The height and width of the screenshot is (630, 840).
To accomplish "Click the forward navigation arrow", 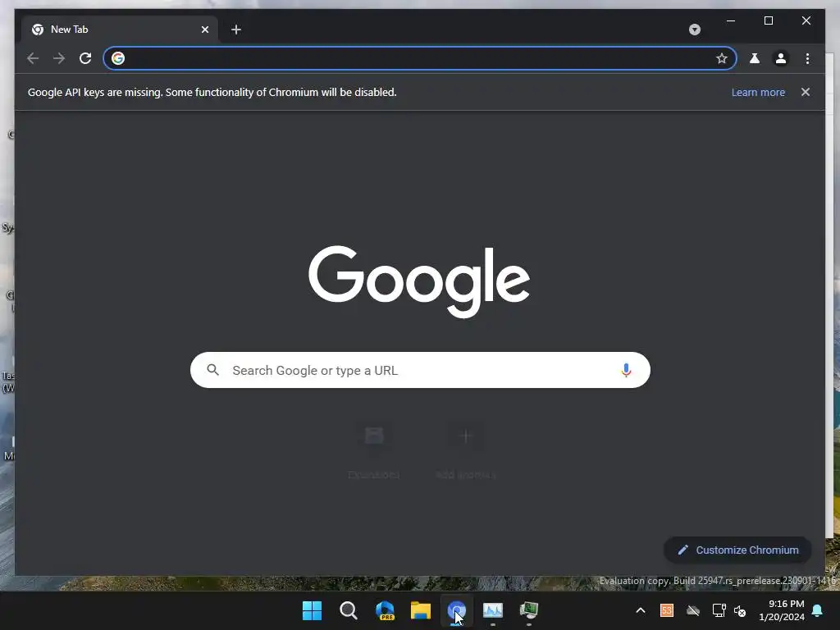I will click(x=59, y=58).
